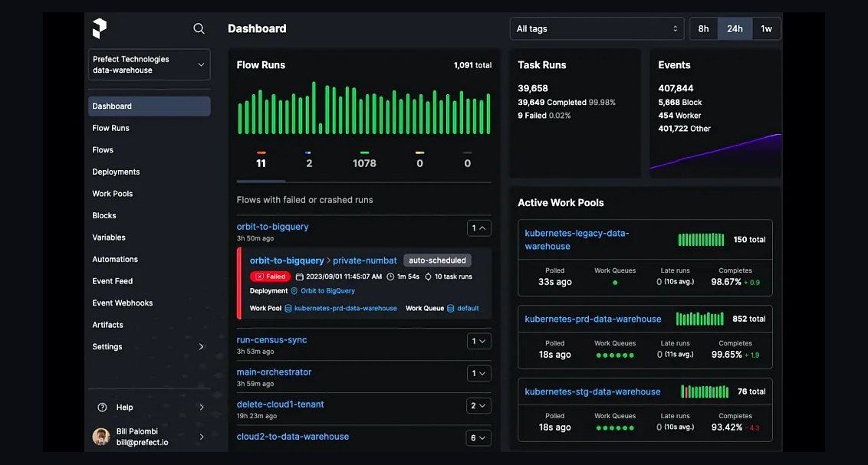868x465 pixels.
Task: Click the Events purple line chart
Action: click(715, 152)
